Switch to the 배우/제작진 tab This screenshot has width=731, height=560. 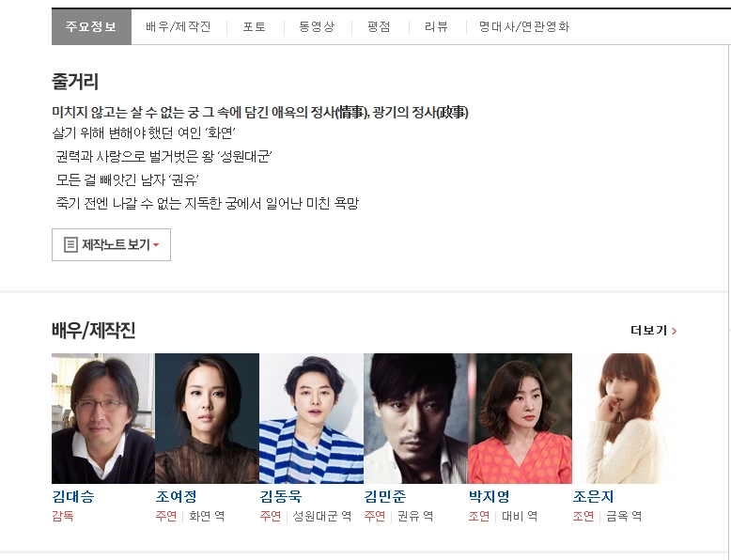pos(179,26)
